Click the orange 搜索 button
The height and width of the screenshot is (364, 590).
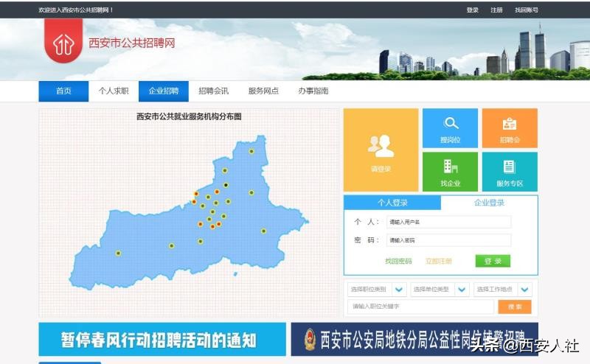(x=515, y=307)
